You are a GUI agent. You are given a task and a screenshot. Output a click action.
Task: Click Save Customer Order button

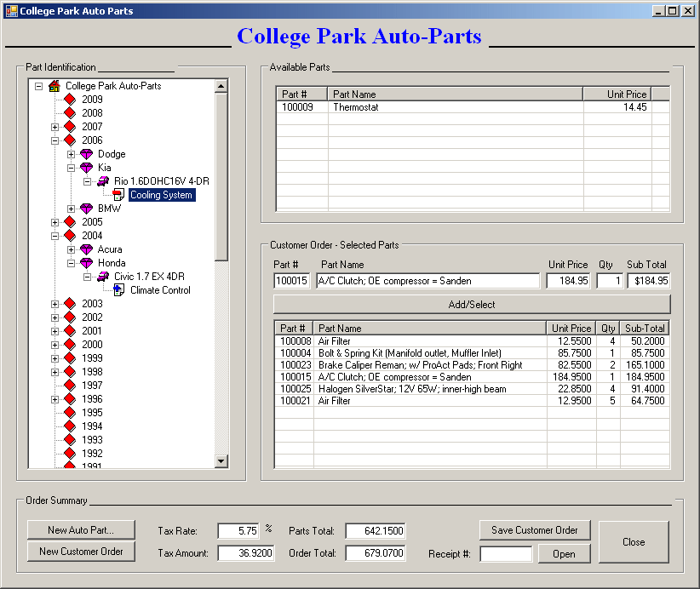click(x=535, y=530)
